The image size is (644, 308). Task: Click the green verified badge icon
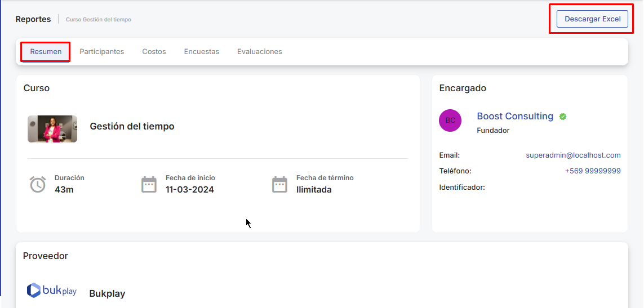coord(563,117)
